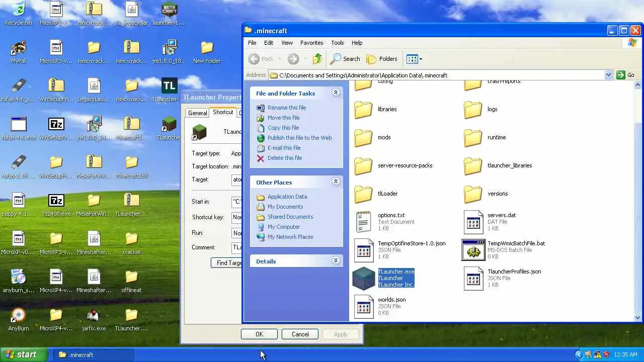The height and width of the screenshot is (362, 644).
Task: Click the Up folder toolbar icon
Action: (x=317, y=59)
